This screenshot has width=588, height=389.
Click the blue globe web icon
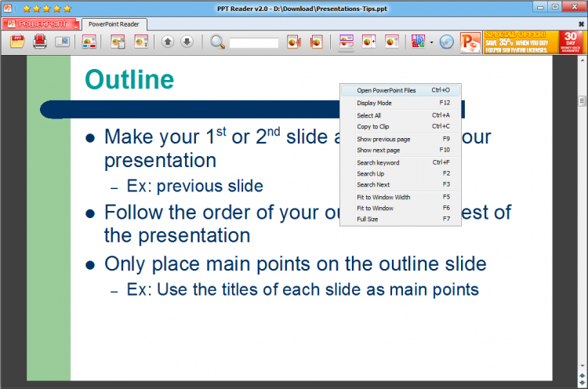tap(446, 42)
